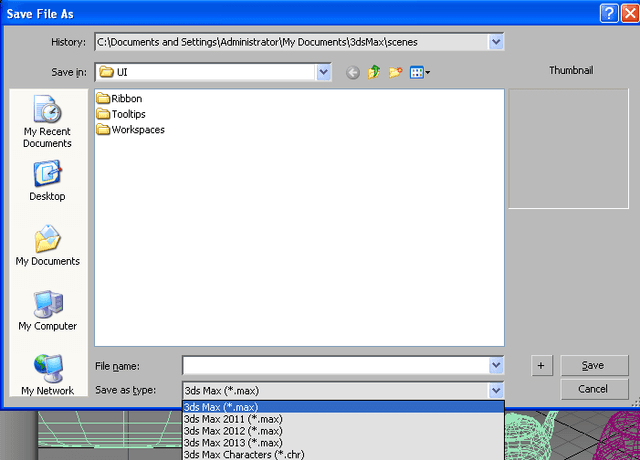Expand the File name dropdown arrow

pos(496,365)
